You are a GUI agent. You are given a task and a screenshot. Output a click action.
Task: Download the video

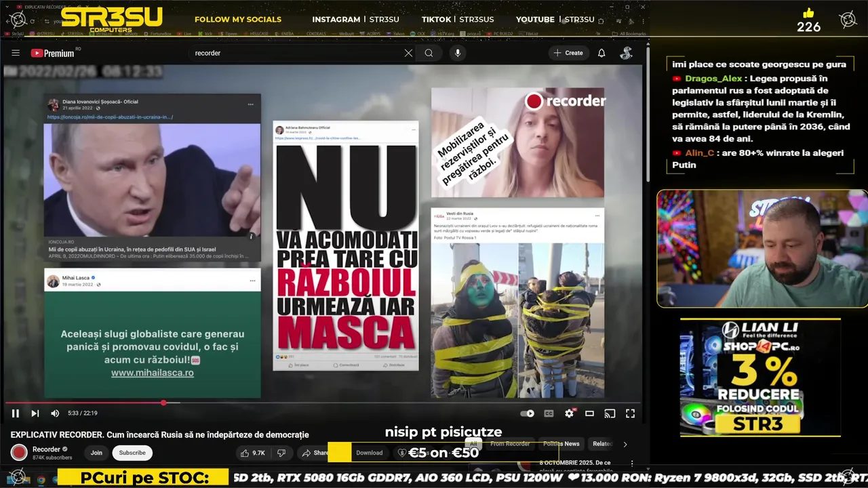pyautogui.click(x=370, y=453)
